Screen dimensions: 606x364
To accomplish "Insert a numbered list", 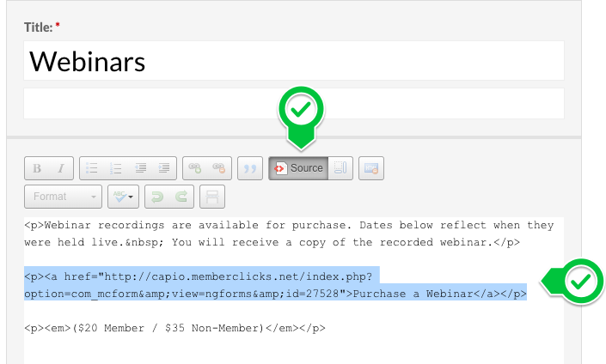I will point(117,168).
